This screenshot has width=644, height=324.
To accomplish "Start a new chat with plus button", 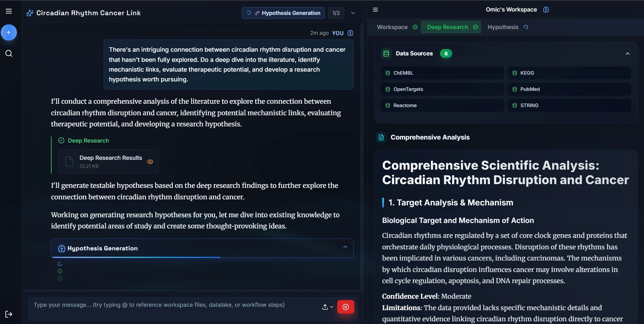I will point(9,32).
